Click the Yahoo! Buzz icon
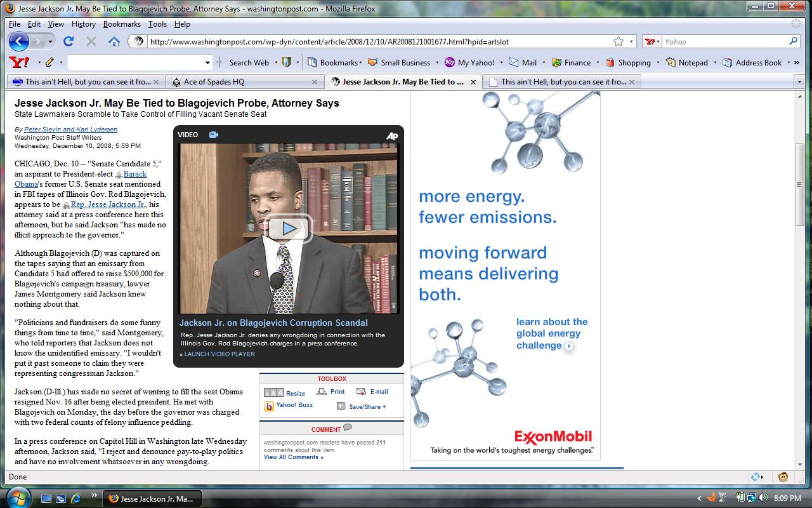Screen dimensions: 812x508 pos(269,406)
